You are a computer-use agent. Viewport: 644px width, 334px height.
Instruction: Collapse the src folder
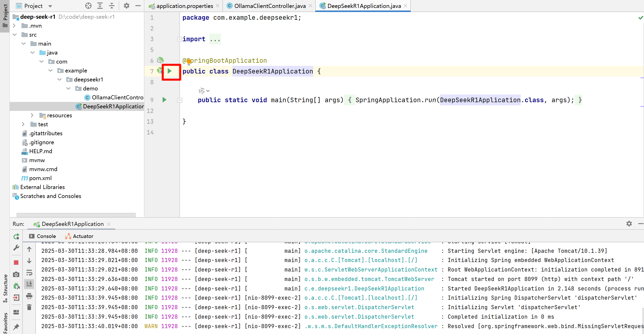point(15,35)
